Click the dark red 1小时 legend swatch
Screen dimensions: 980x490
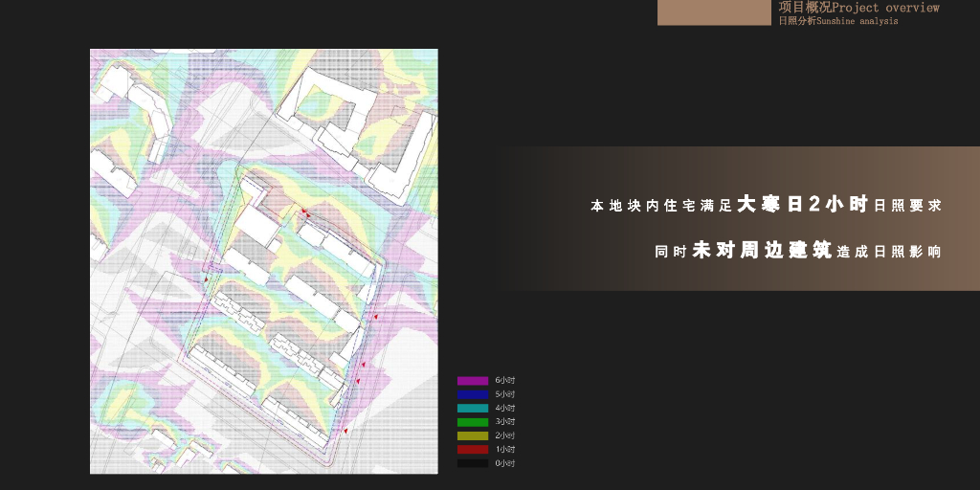[x=473, y=450]
